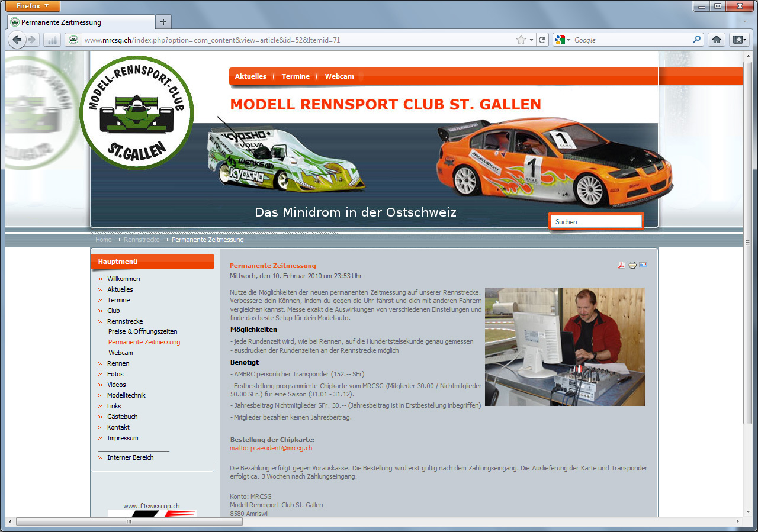Open a new tab with the plus button
This screenshot has width=758, height=532.
click(163, 22)
